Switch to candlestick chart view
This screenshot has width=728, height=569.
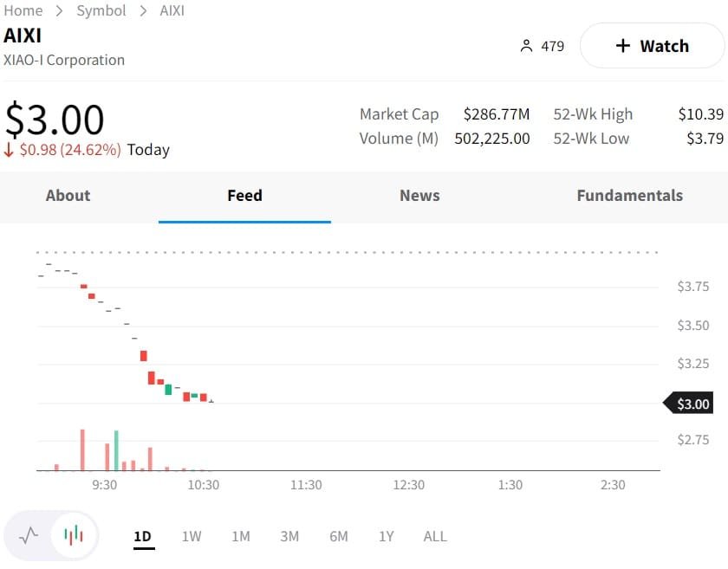pyautogui.click(x=75, y=535)
